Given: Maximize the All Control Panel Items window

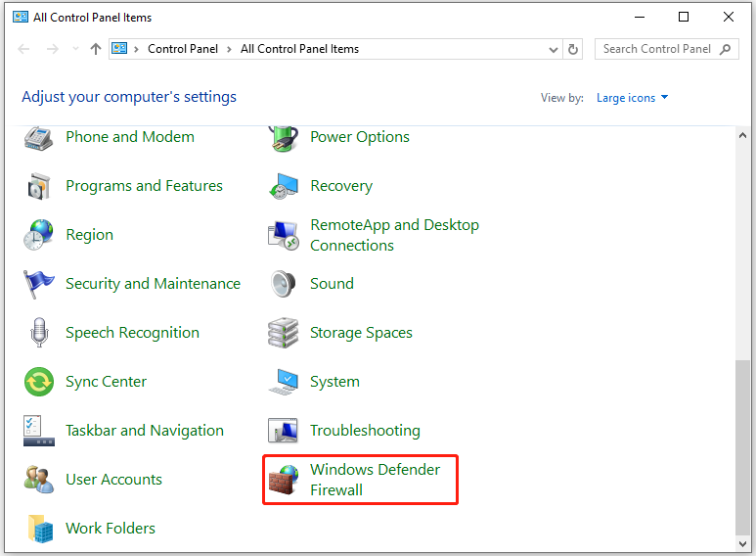Looking at the screenshot, I should pos(684,17).
